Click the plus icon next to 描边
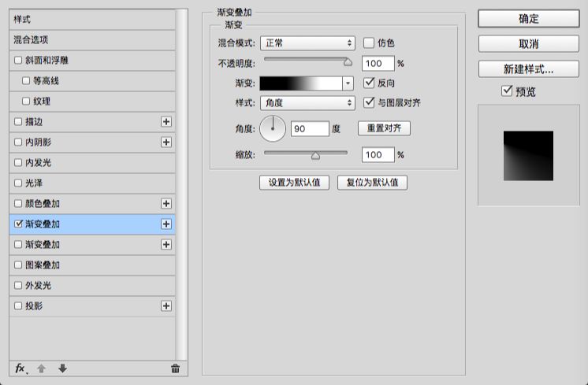Image resolution: width=588 pixels, height=385 pixels. coord(166,122)
